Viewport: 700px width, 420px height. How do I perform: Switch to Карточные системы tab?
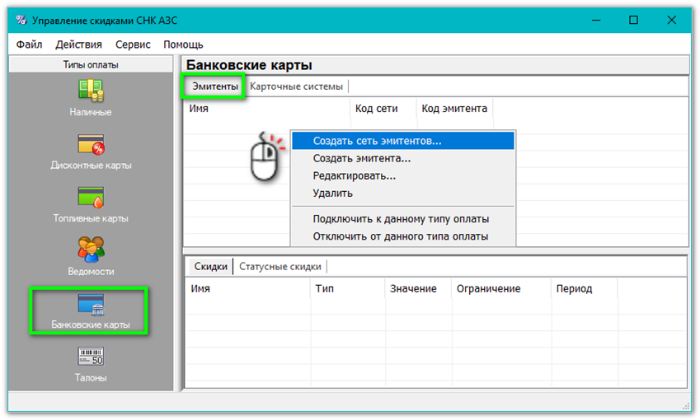296,87
